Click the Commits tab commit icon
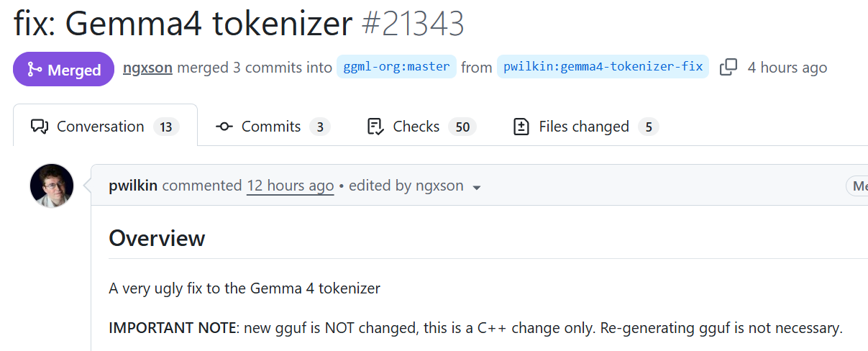868x351 pixels. [x=224, y=127]
